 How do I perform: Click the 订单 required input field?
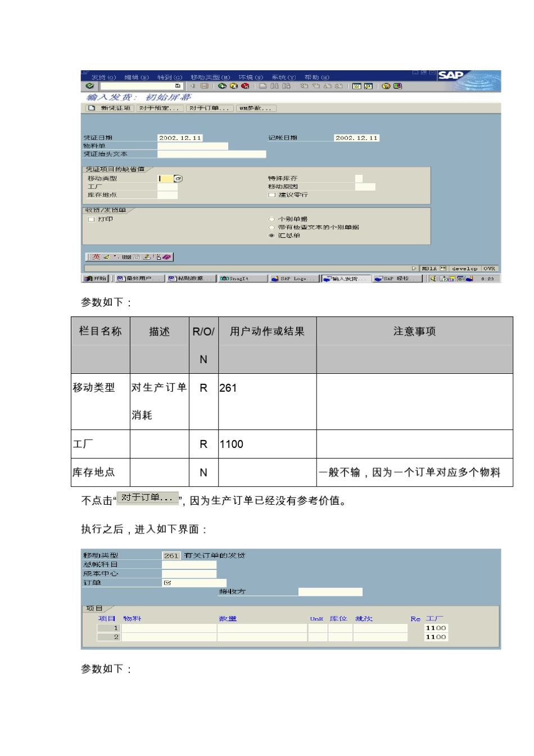tap(194, 583)
